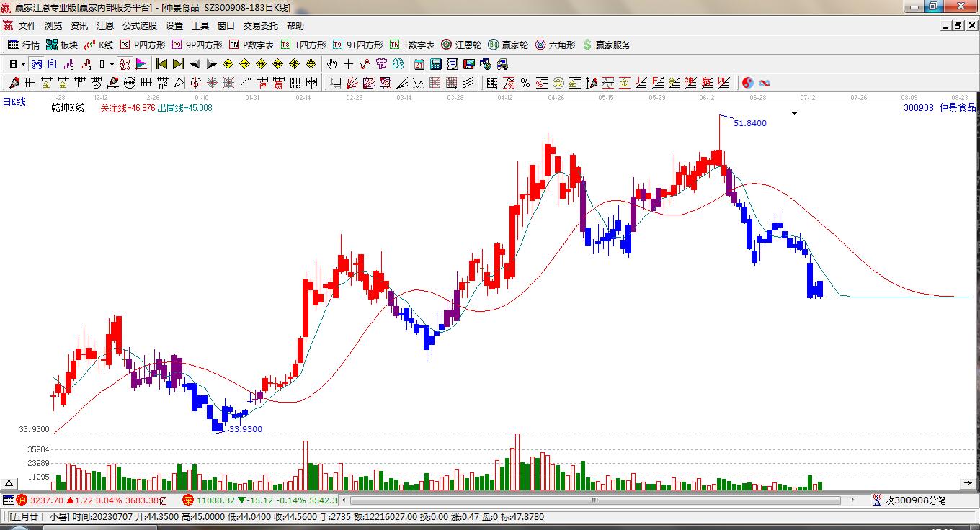
Task: Click the yellow left-arrow diamond icon
Action: pos(228,64)
